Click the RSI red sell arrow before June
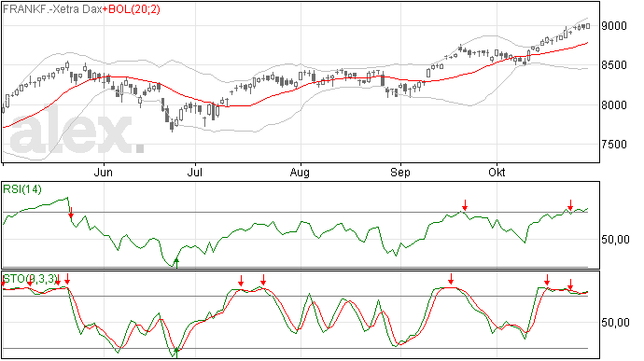Screen dimensions: 644x361 point(71,213)
